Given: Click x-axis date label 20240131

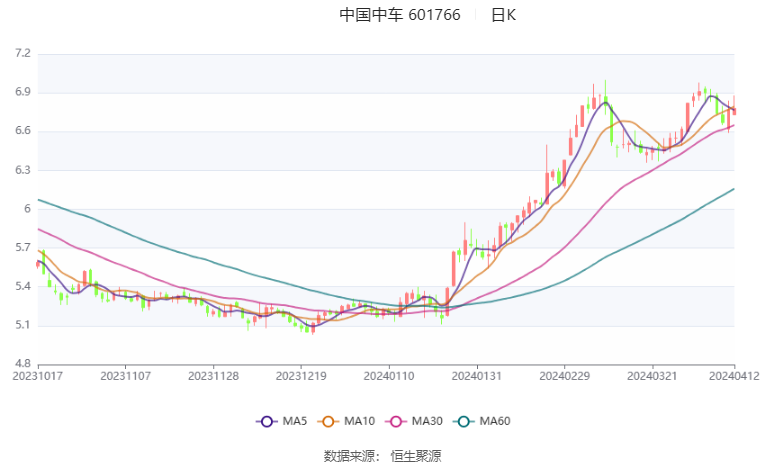Looking at the screenshot, I should (x=477, y=376).
